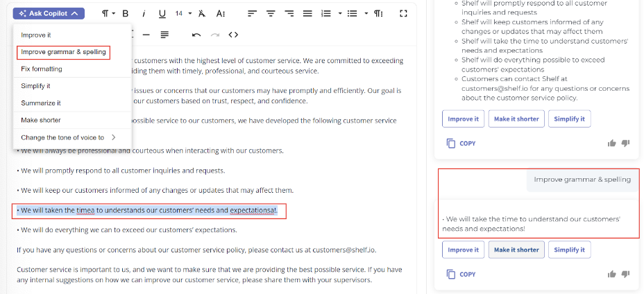Toggle italic formatting
644x294 pixels.
pos(144,14)
